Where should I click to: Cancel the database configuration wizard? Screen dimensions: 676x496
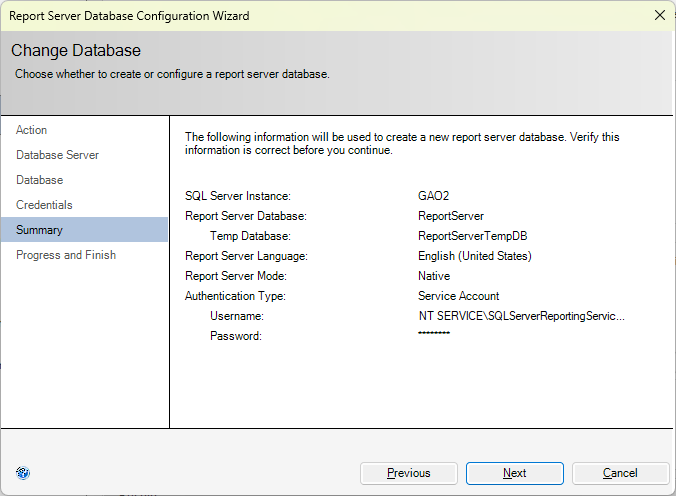[x=620, y=473]
